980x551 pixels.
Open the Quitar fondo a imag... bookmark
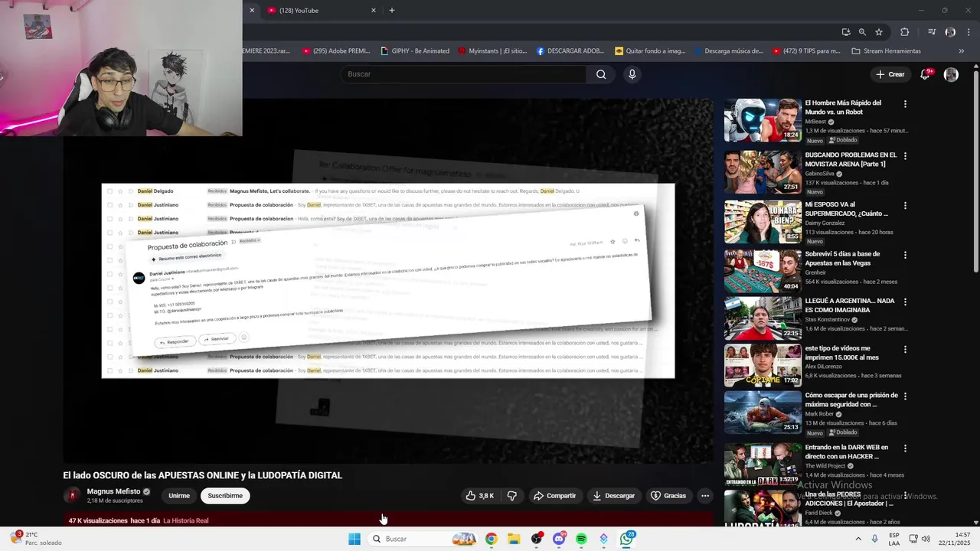650,51
